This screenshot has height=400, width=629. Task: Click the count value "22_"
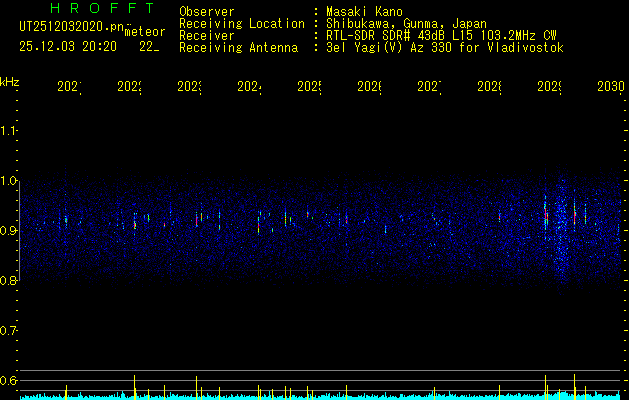coord(149,47)
